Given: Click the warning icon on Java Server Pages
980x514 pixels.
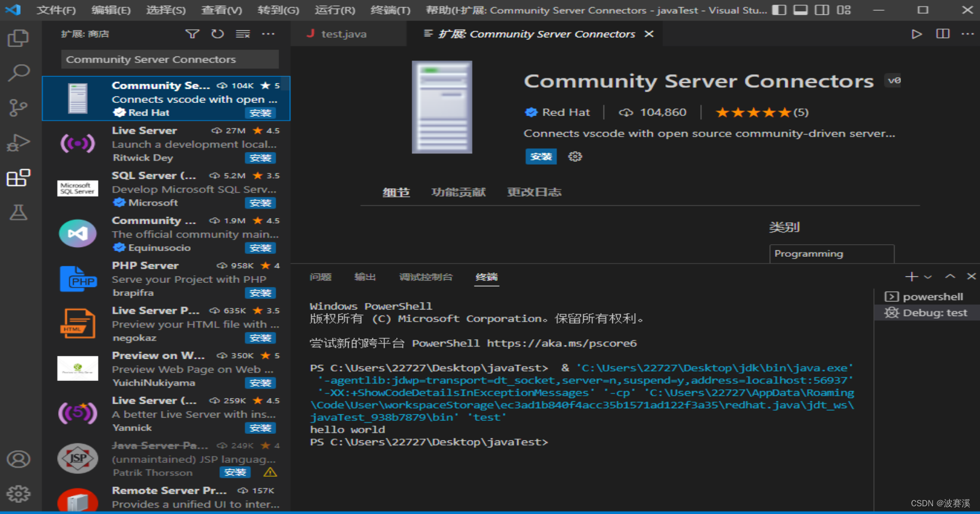Looking at the screenshot, I should click(x=270, y=472).
